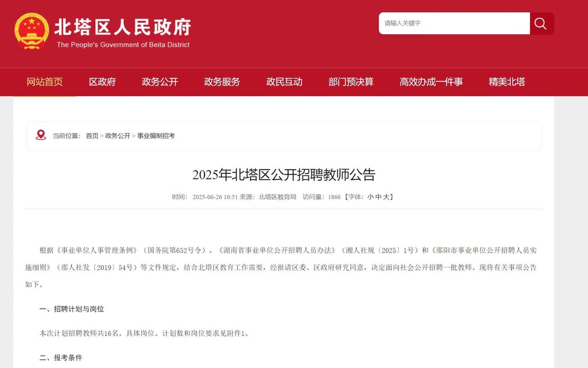Switch to the 区政府 section
The image size is (588, 368).
(x=102, y=82)
